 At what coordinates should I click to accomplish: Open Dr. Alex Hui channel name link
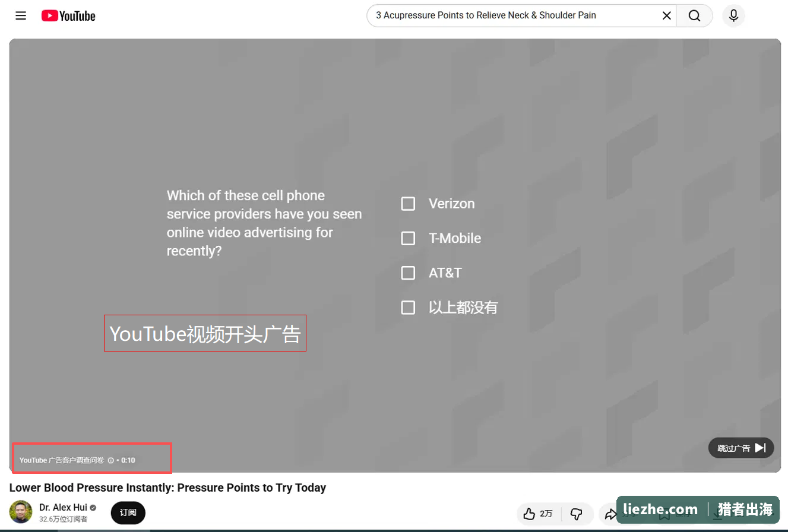point(63,508)
